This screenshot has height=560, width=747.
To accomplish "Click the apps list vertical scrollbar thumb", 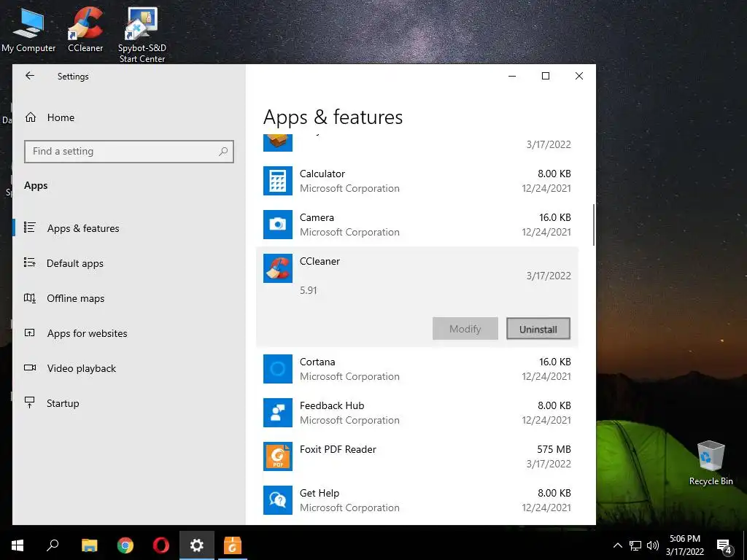I will tap(594, 225).
